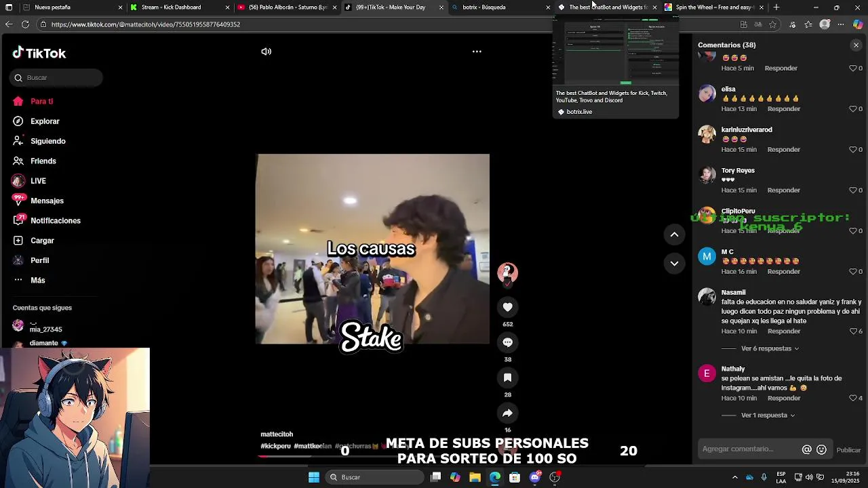868x488 pixels.
Task: Close the Comentarios panel
Action: tap(856, 45)
